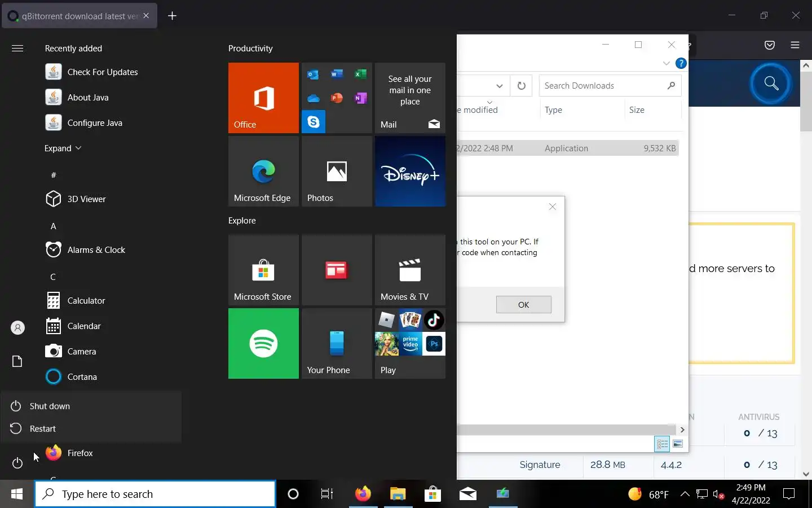Expand the ribbon chevron in File Explorer
This screenshot has height=508, width=812.
pos(666,63)
